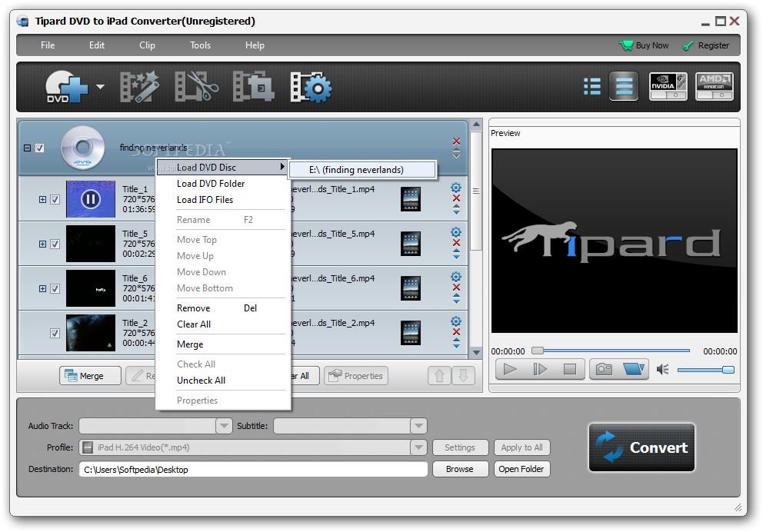Choose Uncheck All in context menu
Viewport: 763px width, 532px height.
(201, 381)
